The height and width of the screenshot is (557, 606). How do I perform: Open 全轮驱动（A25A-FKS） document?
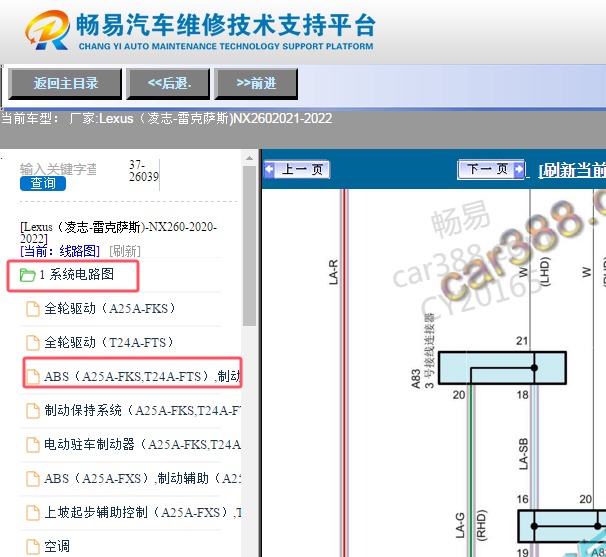point(110,309)
